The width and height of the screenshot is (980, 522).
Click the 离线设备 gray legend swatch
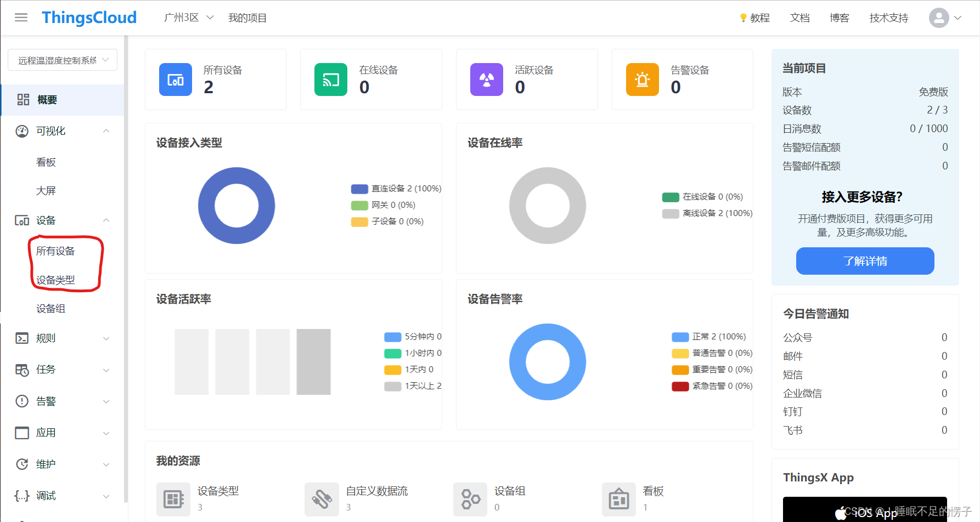tap(671, 214)
